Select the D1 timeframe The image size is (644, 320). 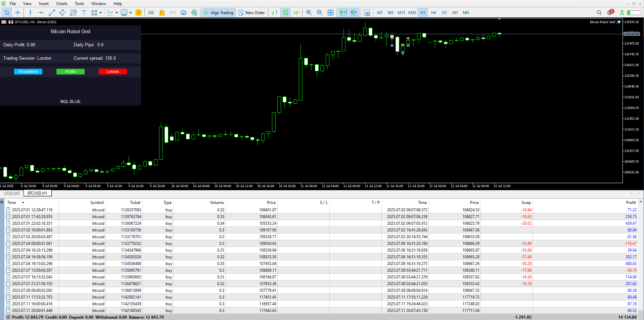point(444,13)
